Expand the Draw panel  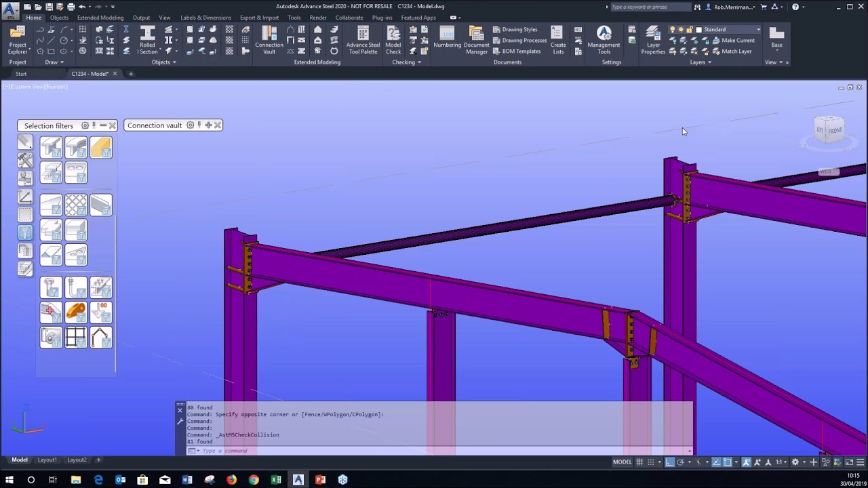[x=54, y=62]
